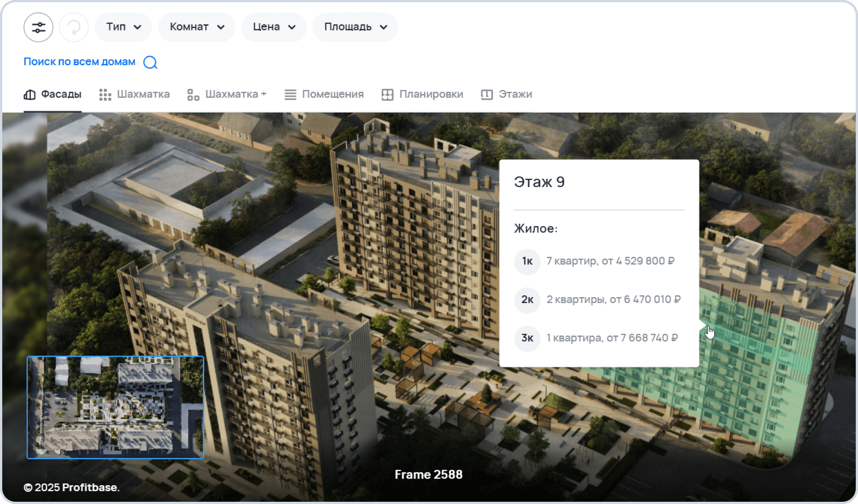
Task: Click the search magnifier icon
Action: [150, 62]
